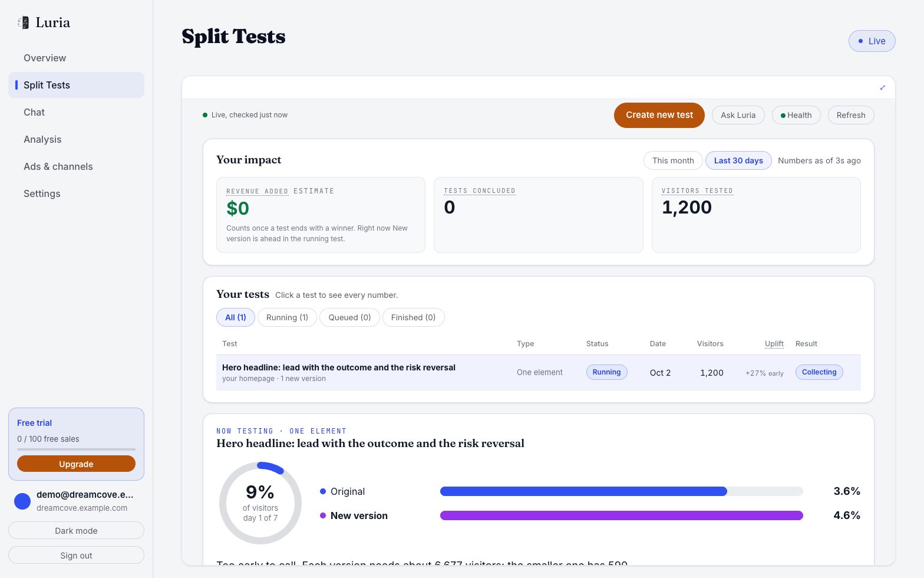Click the Health button
Image resolution: width=924 pixels, height=578 pixels.
(796, 115)
